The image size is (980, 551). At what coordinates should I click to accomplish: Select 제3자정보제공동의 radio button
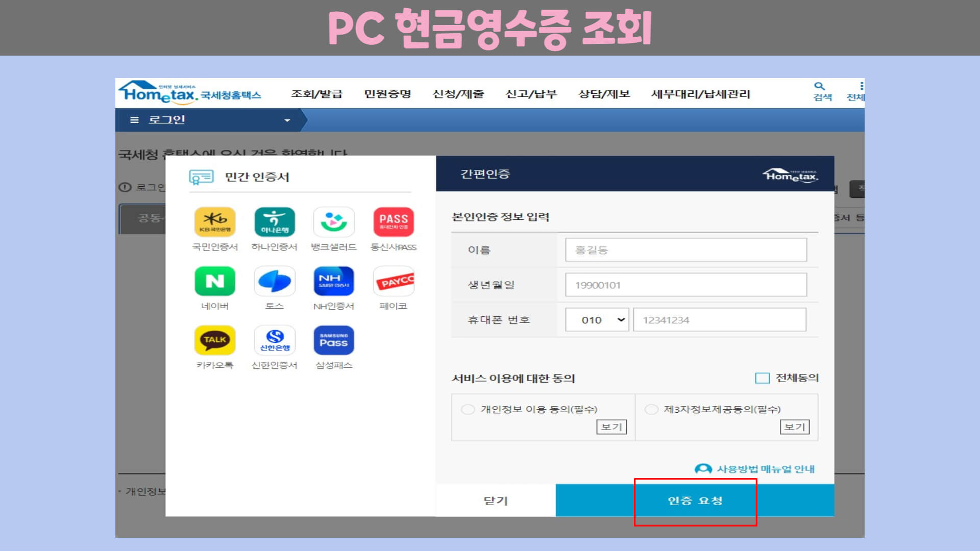[651, 410]
